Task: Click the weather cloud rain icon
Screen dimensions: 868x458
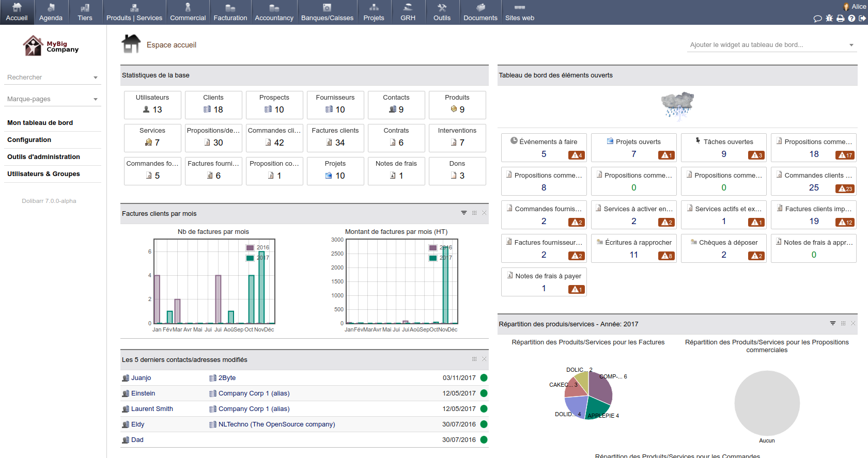Action: point(677,105)
